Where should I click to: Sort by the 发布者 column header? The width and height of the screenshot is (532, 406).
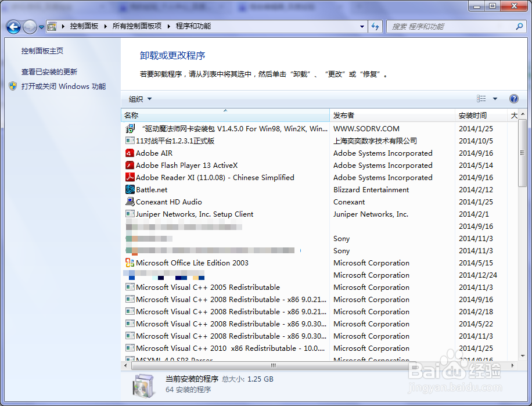point(392,116)
